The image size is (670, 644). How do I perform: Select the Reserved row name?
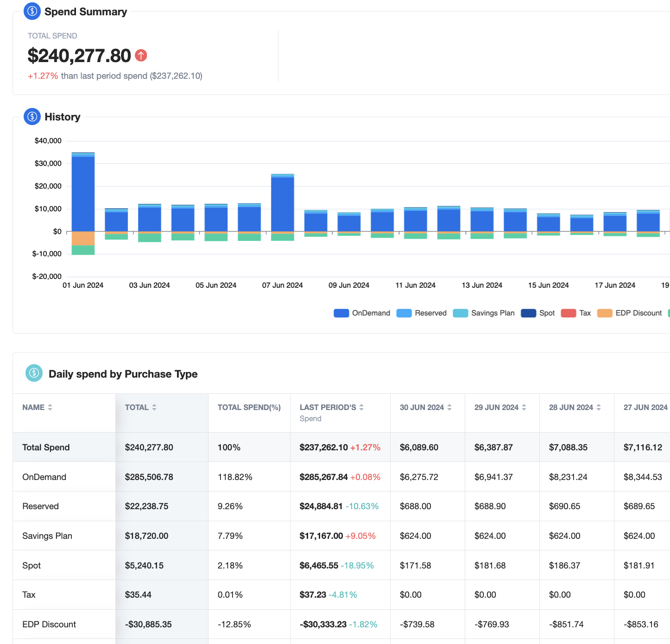(41, 506)
